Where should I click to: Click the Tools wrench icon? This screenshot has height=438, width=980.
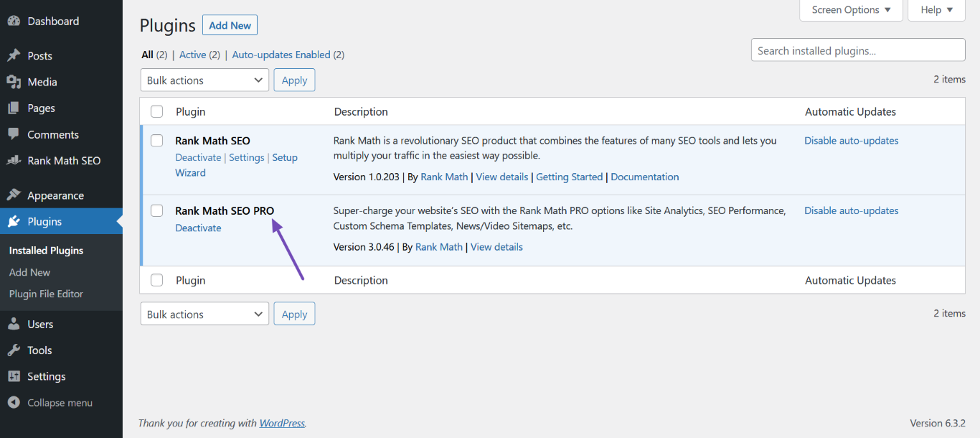click(14, 350)
